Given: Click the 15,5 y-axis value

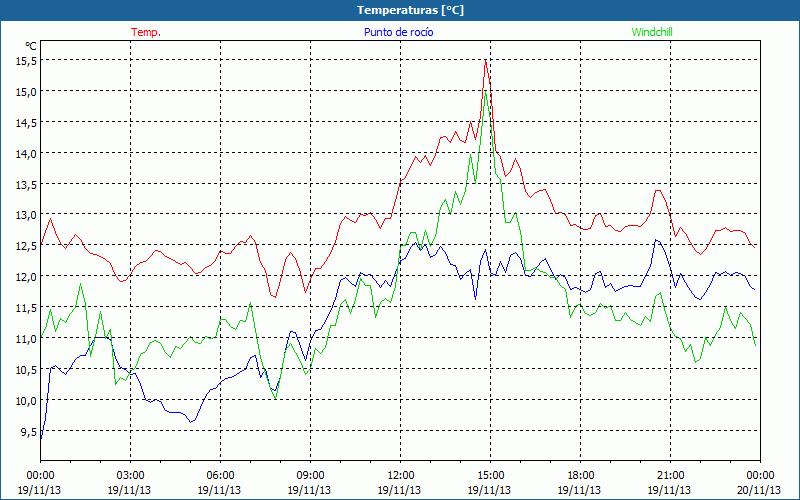Looking at the screenshot, I should click(x=27, y=61).
